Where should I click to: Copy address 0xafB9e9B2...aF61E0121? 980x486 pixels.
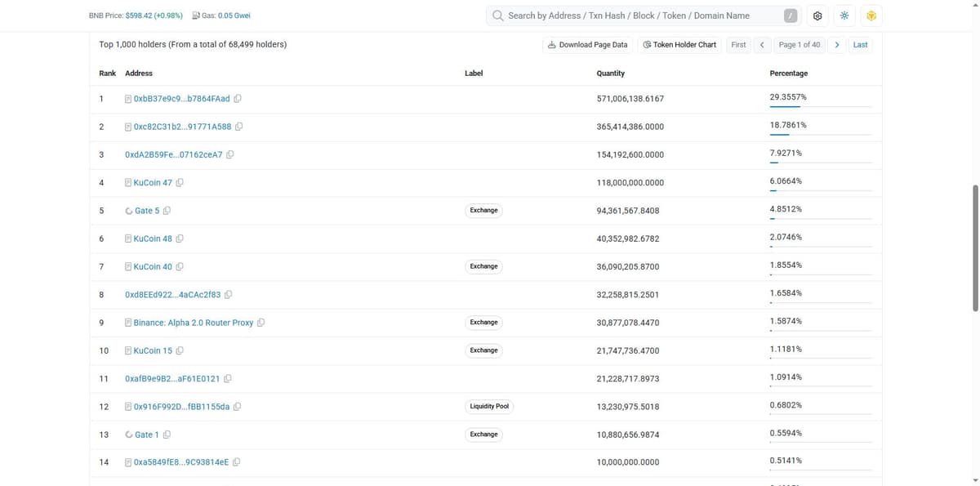tap(228, 379)
